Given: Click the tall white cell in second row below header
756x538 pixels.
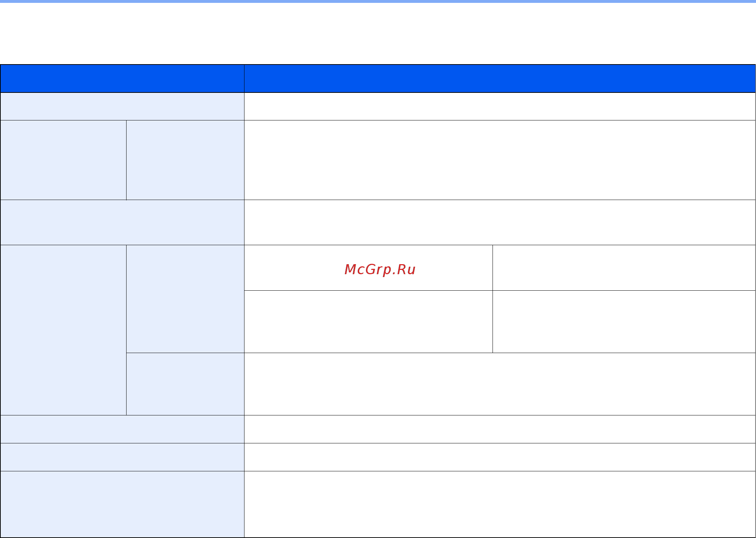Looking at the screenshot, I should 500,160.
